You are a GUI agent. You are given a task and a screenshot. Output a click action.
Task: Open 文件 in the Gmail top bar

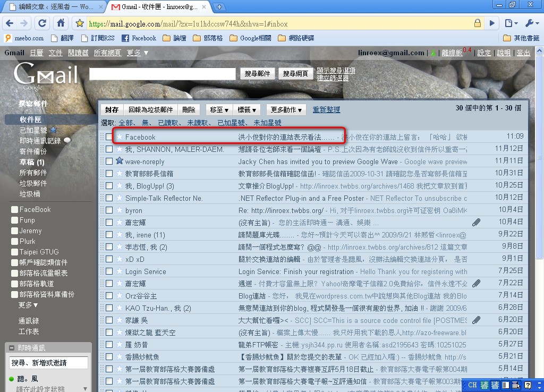pos(55,53)
